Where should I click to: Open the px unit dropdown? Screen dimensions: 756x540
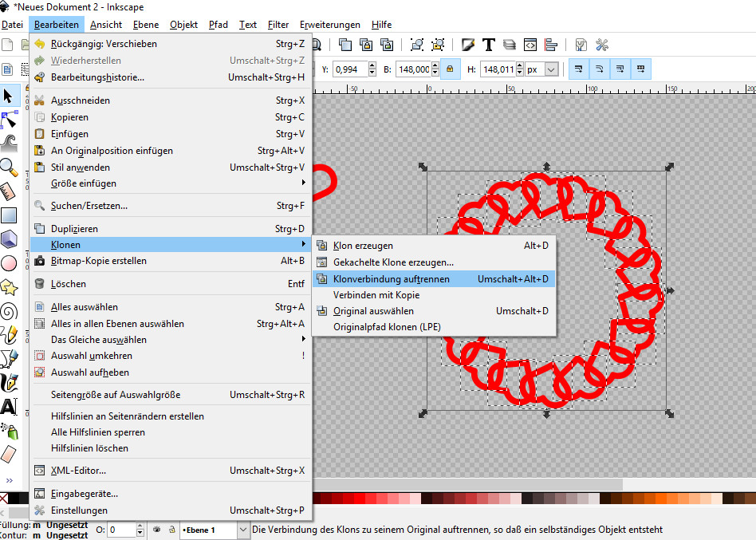541,69
